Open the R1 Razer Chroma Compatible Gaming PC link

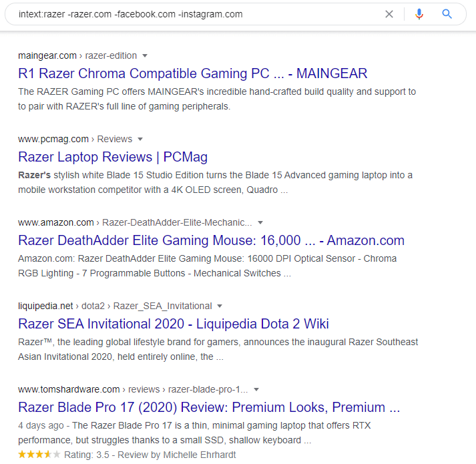(x=192, y=73)
